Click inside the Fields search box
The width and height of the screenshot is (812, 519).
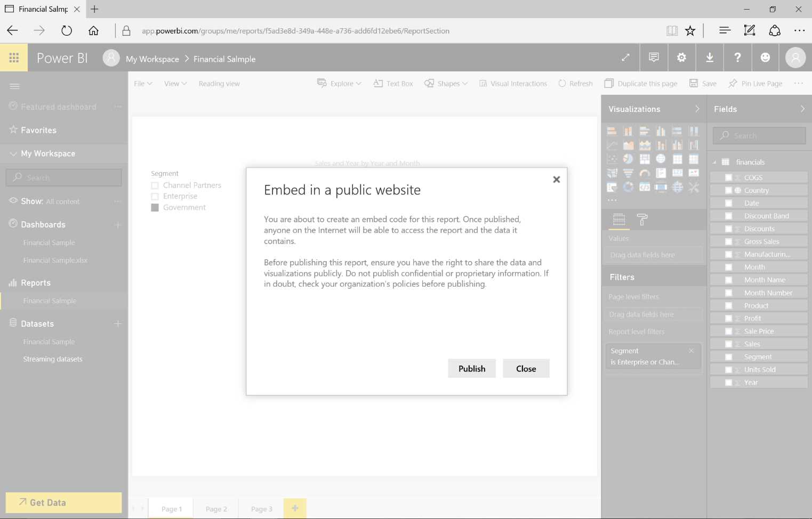pyautogui.click(x=759, y=135)
